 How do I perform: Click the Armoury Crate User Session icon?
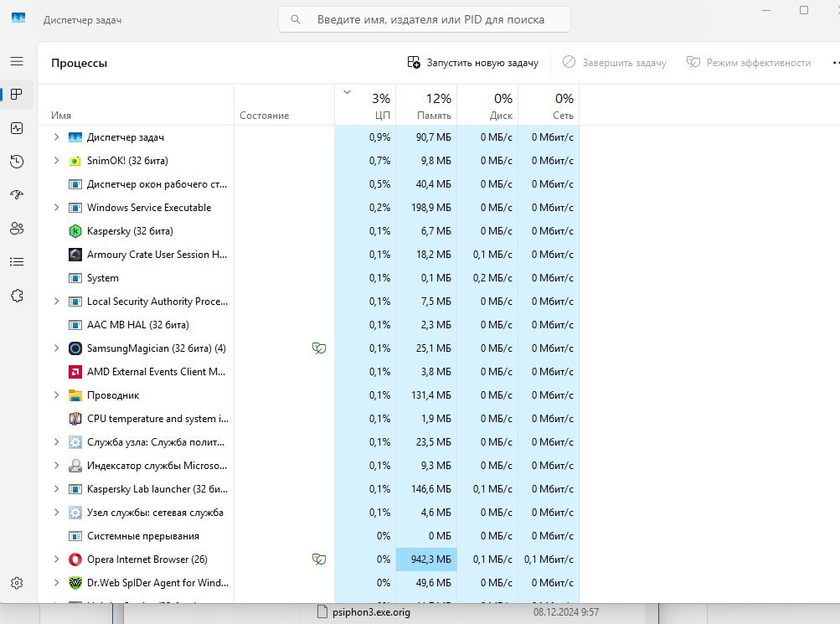(x=75, y=255)
